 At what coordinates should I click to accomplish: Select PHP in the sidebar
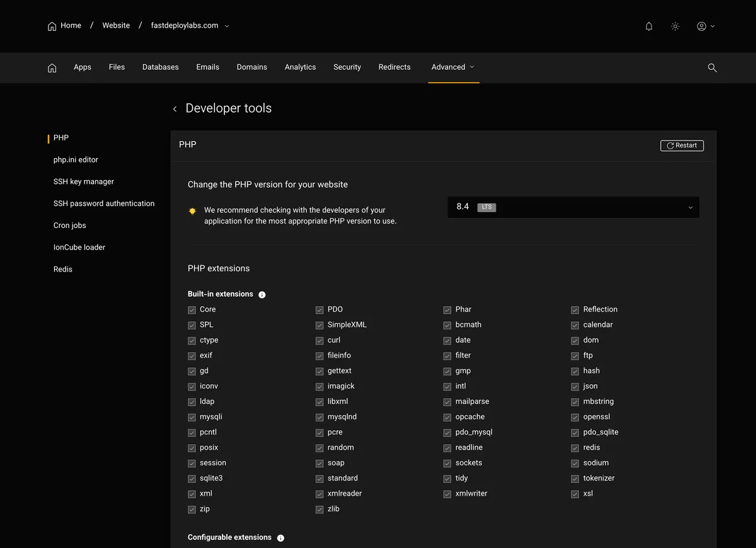[x=61, y=138]
